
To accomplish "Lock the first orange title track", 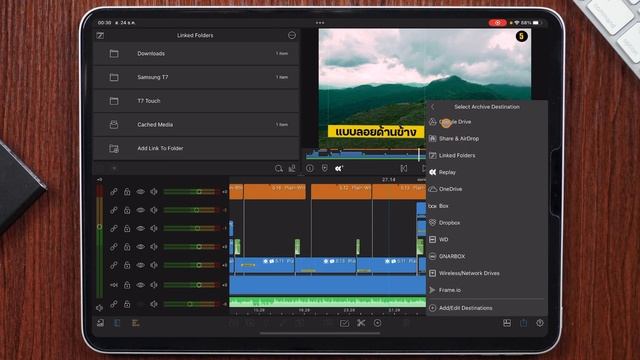I will [x=127, y=191].
